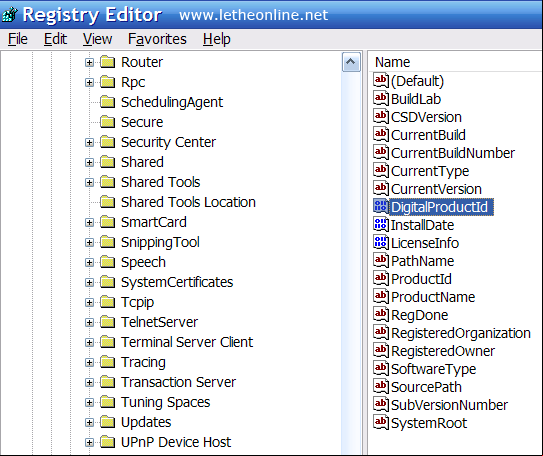
Task: Expand the Tcpip key node
Action: pyautogui.click(x=89, y=302)
